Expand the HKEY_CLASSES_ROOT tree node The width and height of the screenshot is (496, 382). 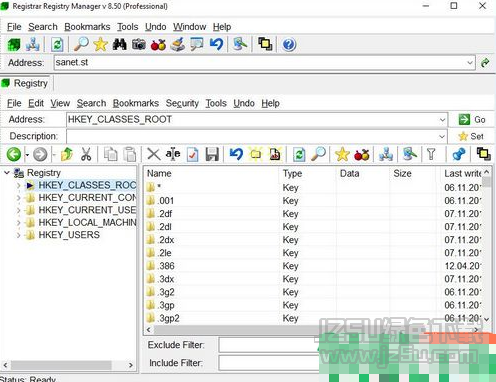pos(18,185)
